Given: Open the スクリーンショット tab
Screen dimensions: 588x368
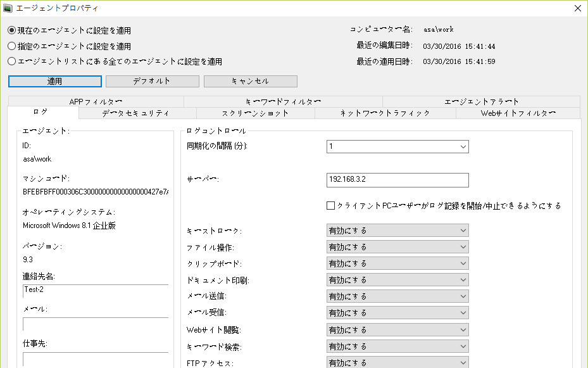Looking at the screenshot, I should pyautogui.click(x=255, y=113).
